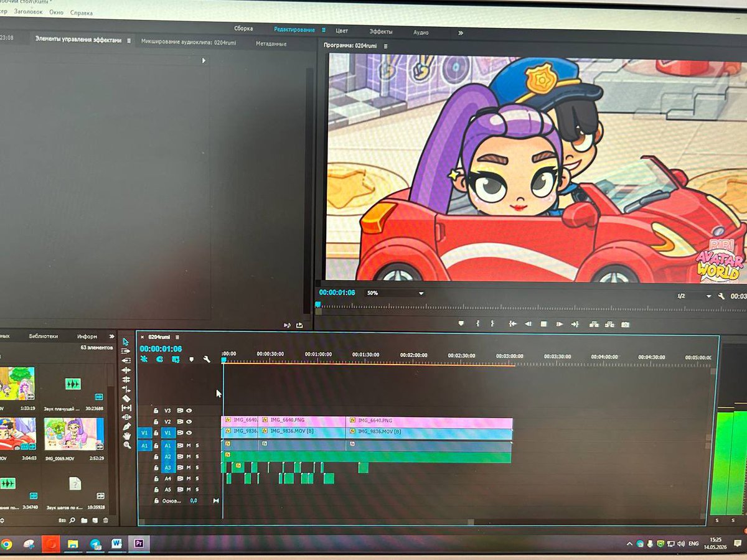This screenshot has height=560, width=747.
Task: Open the Effect Controls panel menu
Action: pos(129,40)
